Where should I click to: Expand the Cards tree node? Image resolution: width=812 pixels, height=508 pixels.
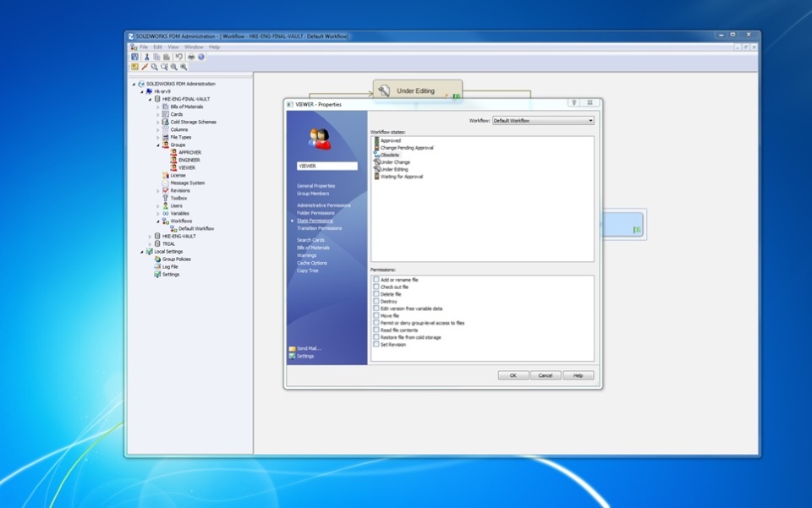[x=158, y=115]
